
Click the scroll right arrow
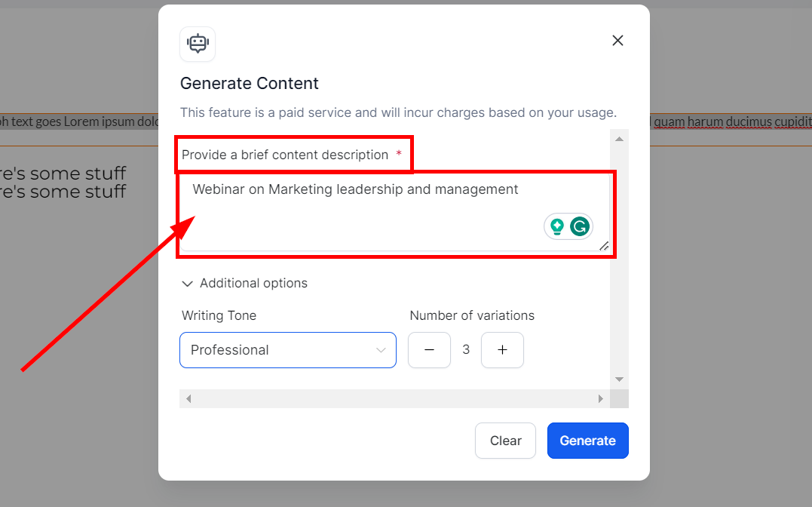pyautogui.click(x=601, y=398)
